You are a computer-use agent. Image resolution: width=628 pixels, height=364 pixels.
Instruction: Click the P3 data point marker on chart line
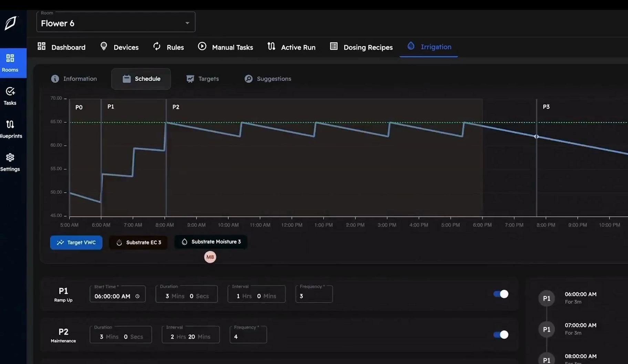536,137
